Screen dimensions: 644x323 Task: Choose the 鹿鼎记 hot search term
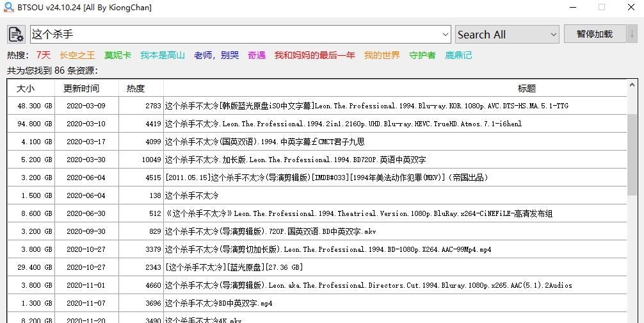pyautogui.click(x=458, y=55)
